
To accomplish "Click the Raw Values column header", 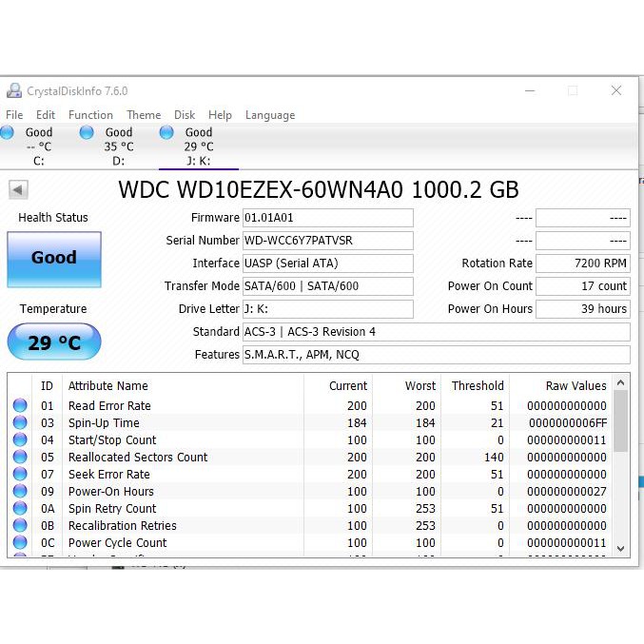I will tap(560, 385).
